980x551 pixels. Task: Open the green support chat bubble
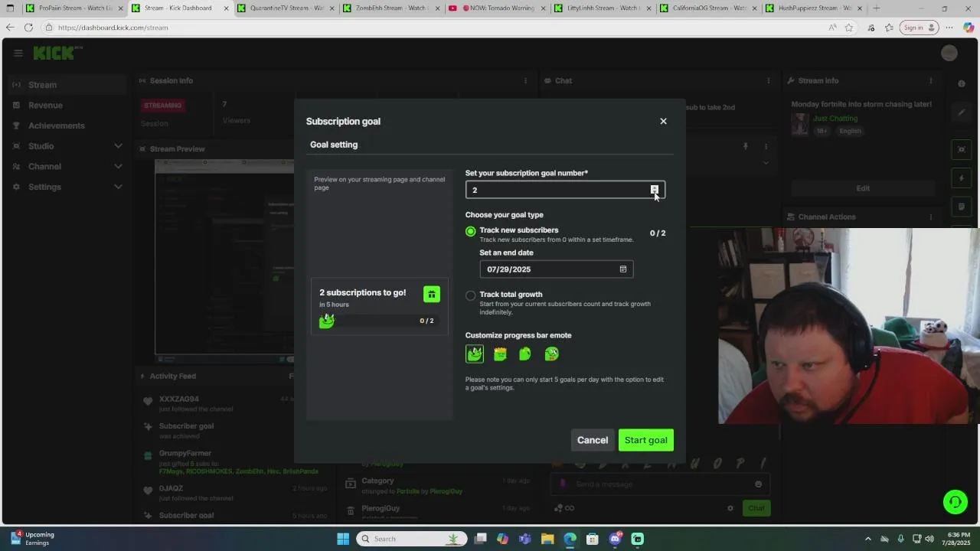coord(955,502)
